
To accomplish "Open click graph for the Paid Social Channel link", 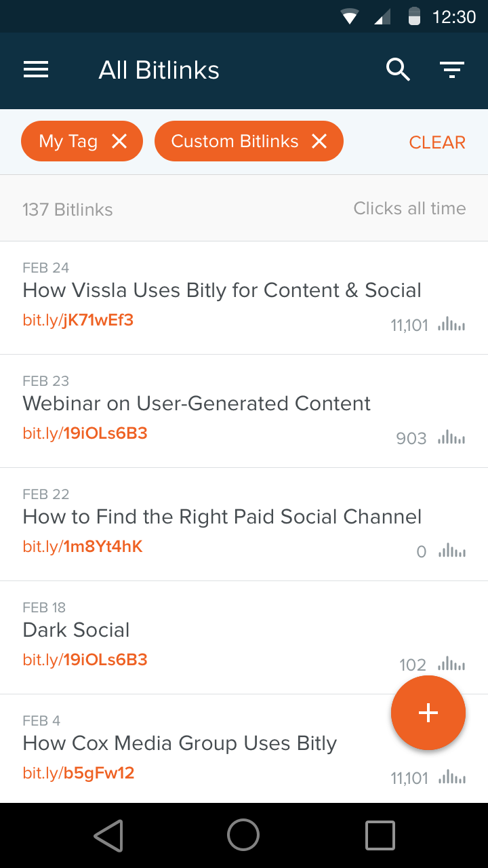I will coord(452,551).
